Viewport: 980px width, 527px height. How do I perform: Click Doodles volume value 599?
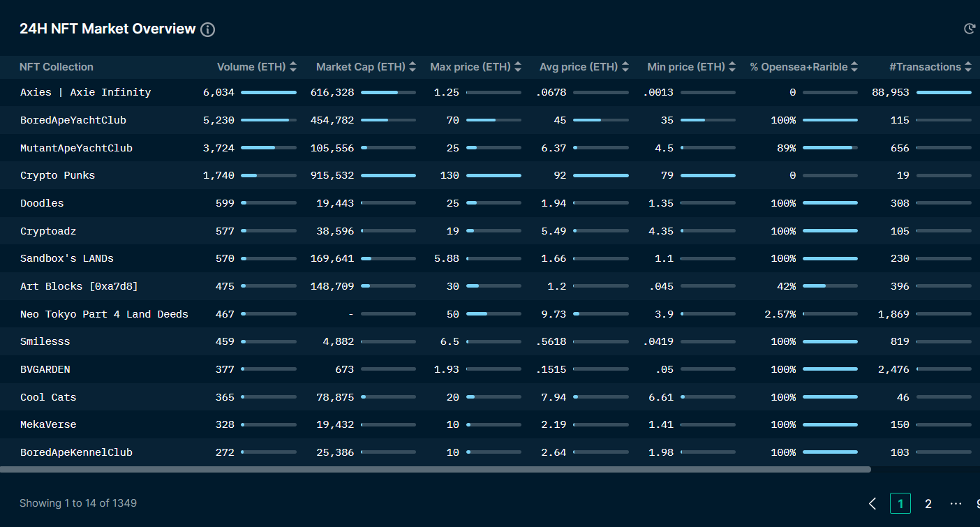[x=225, y=203]
